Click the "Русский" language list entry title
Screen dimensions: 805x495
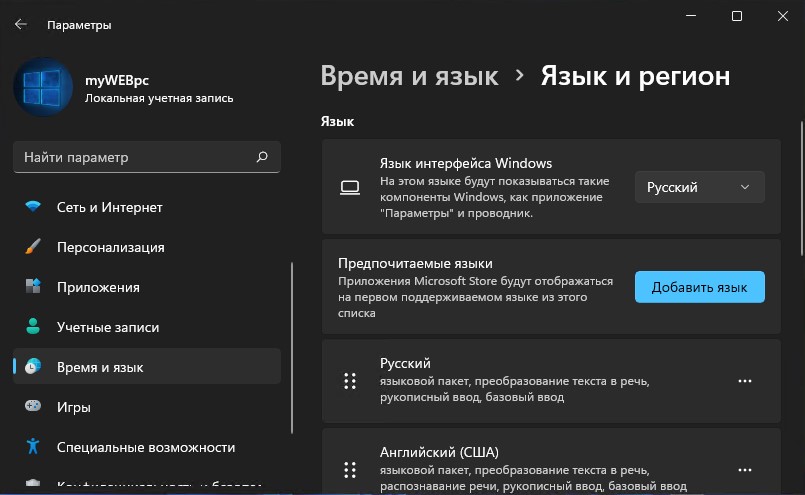coord(405,363)
